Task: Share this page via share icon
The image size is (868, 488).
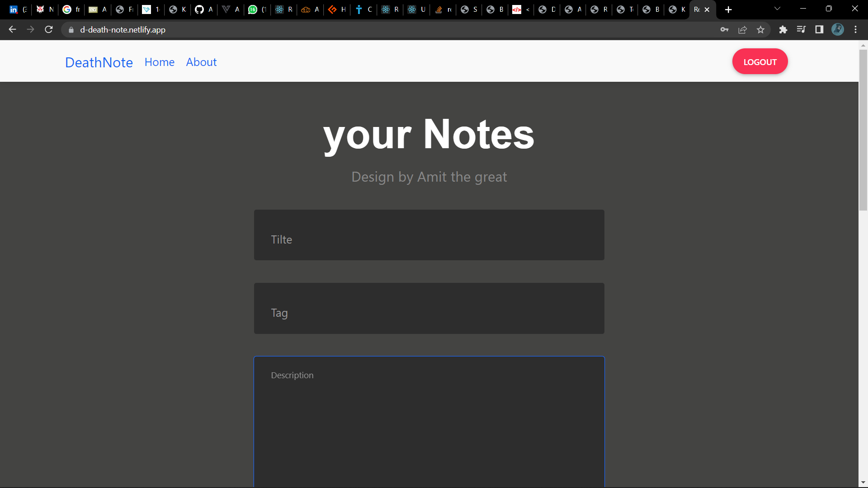Action: pyautogui.click(x=742, y=30)
